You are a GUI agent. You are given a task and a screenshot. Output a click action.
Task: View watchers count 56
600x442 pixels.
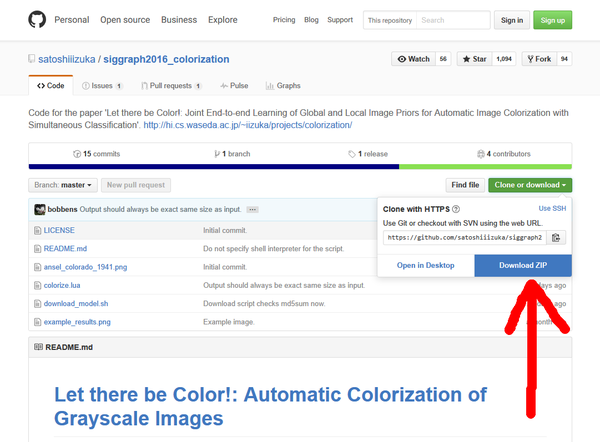pos(443,59)
